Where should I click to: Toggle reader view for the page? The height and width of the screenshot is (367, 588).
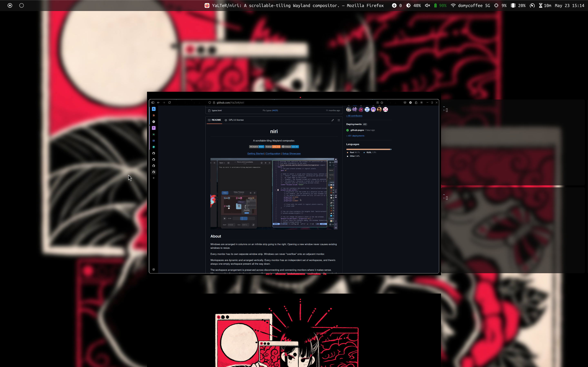[378, 103]
